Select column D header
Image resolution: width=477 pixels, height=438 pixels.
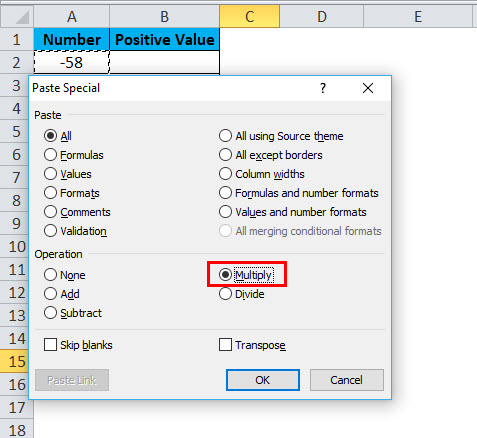click(322, 17)
